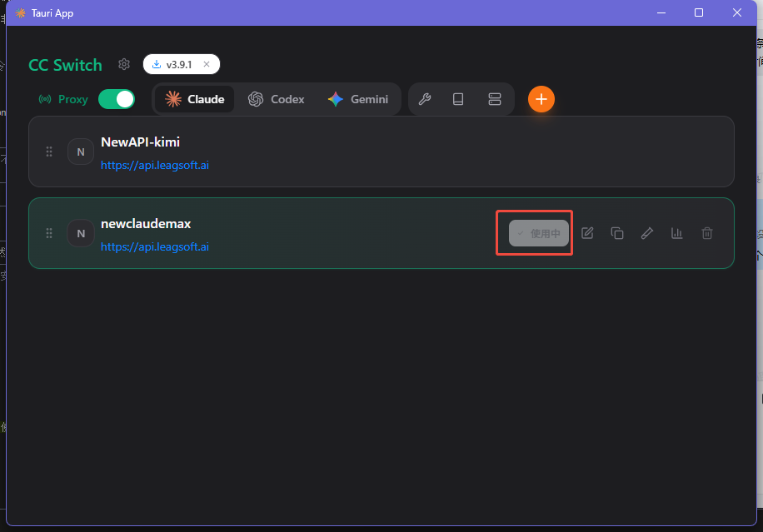Screen dimensions: 763x532
Task: Delete the newclaudemax provider
Action: coord(707,233)
